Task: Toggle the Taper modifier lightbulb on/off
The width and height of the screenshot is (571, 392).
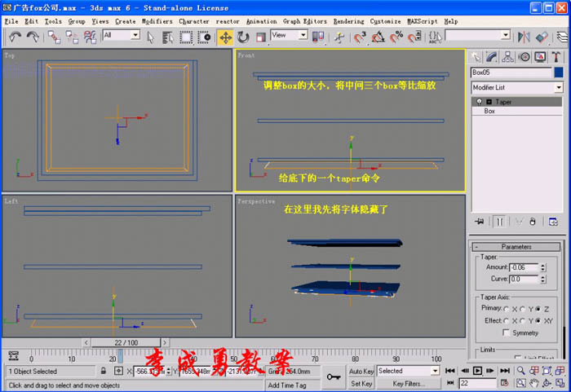Action: pyautogui.click(x=480, y=102)
